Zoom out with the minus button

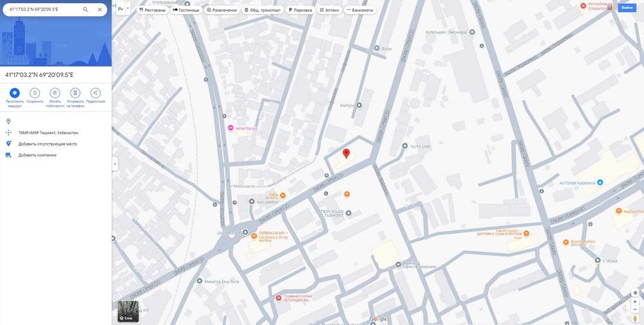[636, 310]
